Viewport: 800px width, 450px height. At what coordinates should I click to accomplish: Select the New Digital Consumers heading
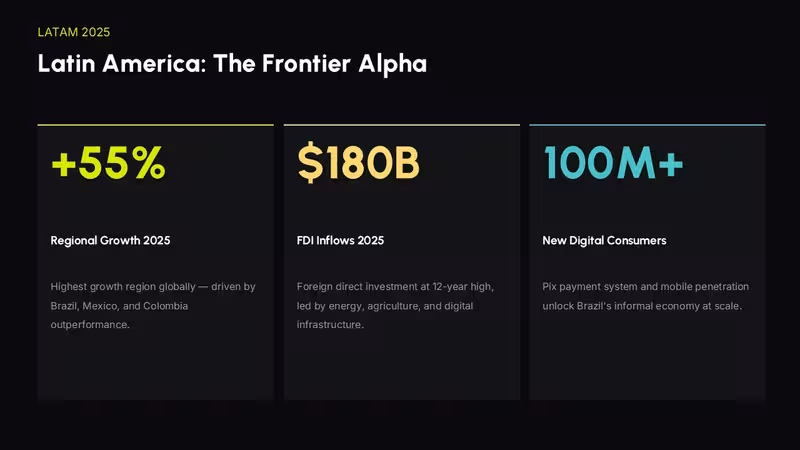pyautogui.click(x=604, y=240)
